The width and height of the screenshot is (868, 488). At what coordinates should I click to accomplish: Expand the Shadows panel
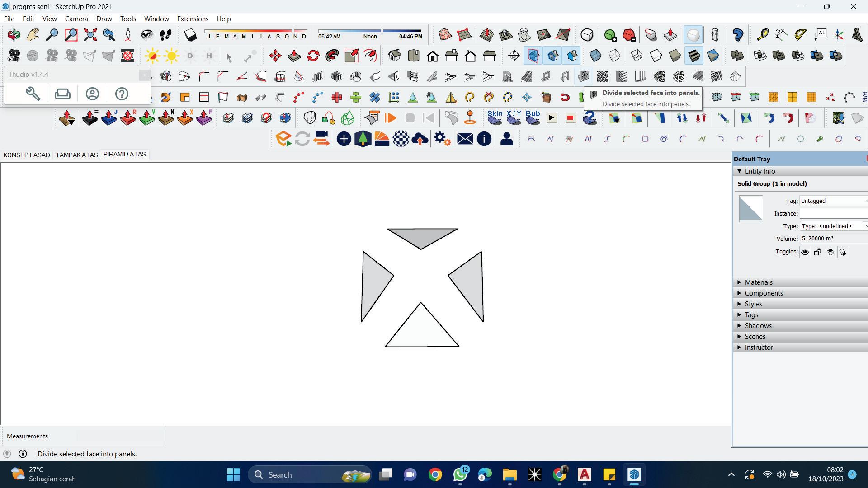(x=758, y=326)
